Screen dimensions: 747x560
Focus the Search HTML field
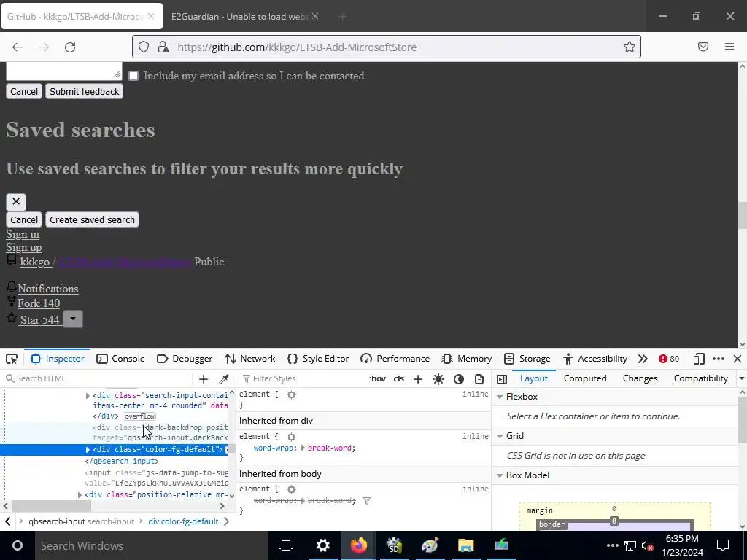[x=98, y=378]
